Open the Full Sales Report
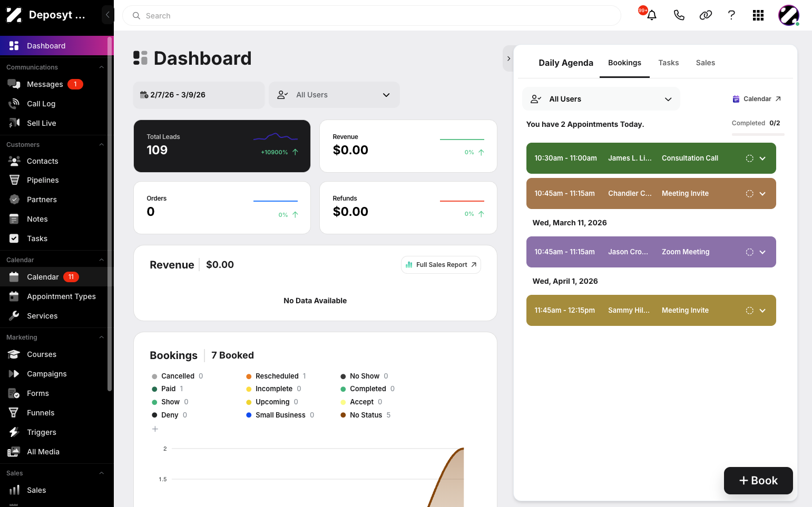The image size is (812, 507). [x=441, y=265]
